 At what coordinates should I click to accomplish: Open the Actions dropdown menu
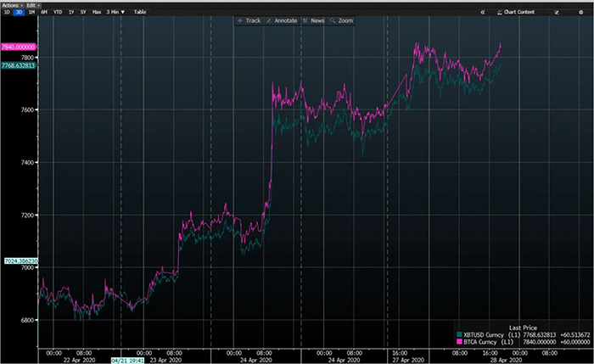[11, 4]
